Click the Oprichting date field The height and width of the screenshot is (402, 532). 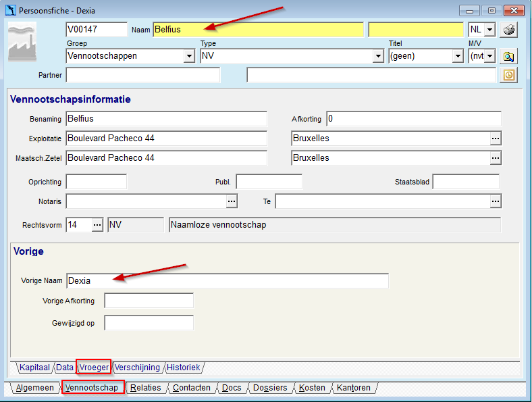click(97, 182)
